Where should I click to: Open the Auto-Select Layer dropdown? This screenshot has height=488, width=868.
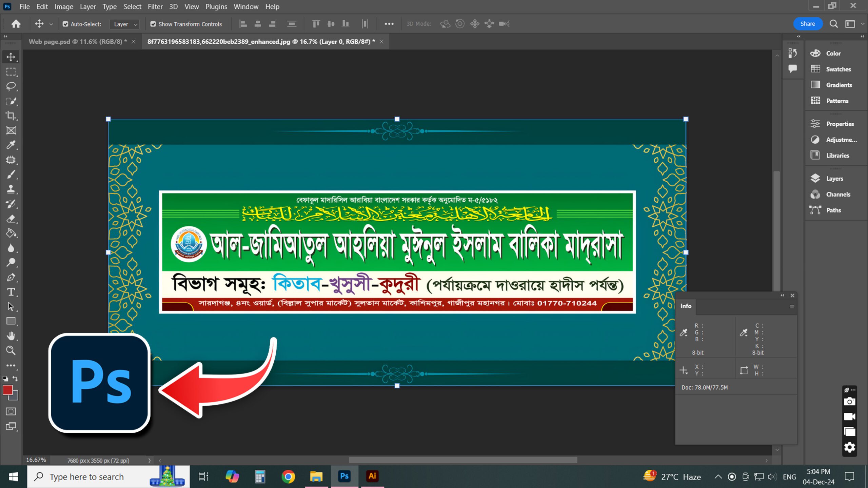(125, 24)
